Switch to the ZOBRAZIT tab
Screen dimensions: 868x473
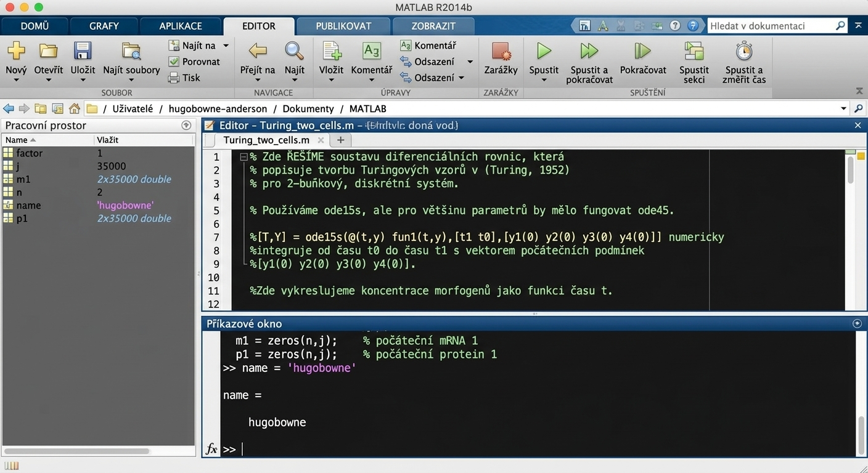(433, 26)
